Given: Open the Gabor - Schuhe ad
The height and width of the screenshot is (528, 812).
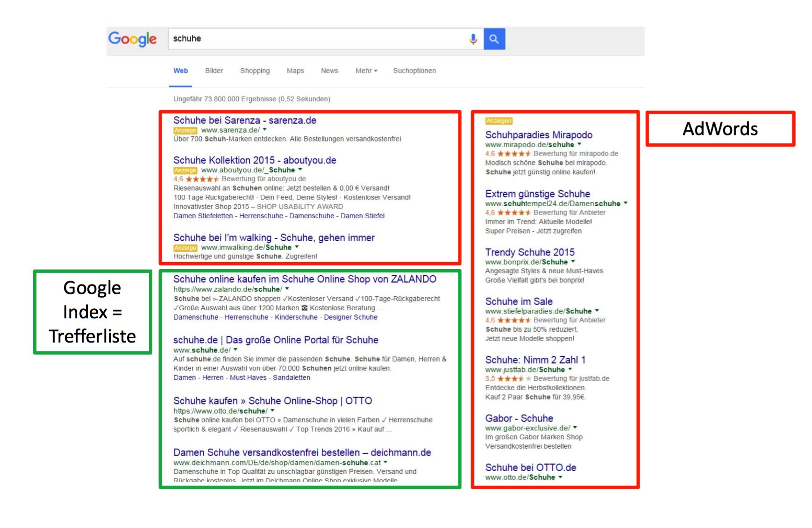Looking at the screenshot, I should click(x=519, y=419).
